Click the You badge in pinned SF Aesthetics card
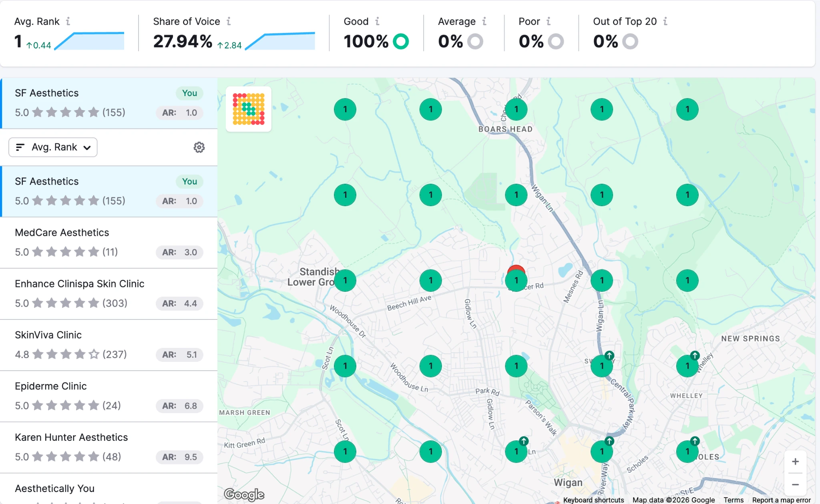Viewport: 820px width, 504px height. click(189, 93)
